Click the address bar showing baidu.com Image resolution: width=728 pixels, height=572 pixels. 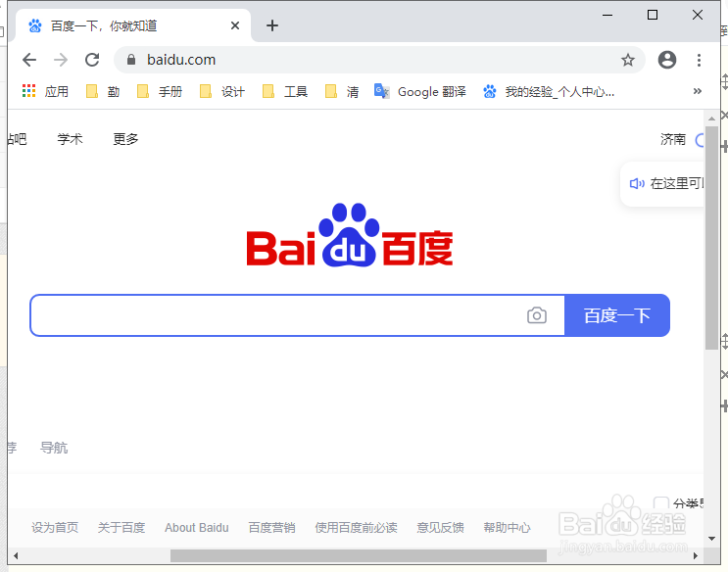(379, 60)
